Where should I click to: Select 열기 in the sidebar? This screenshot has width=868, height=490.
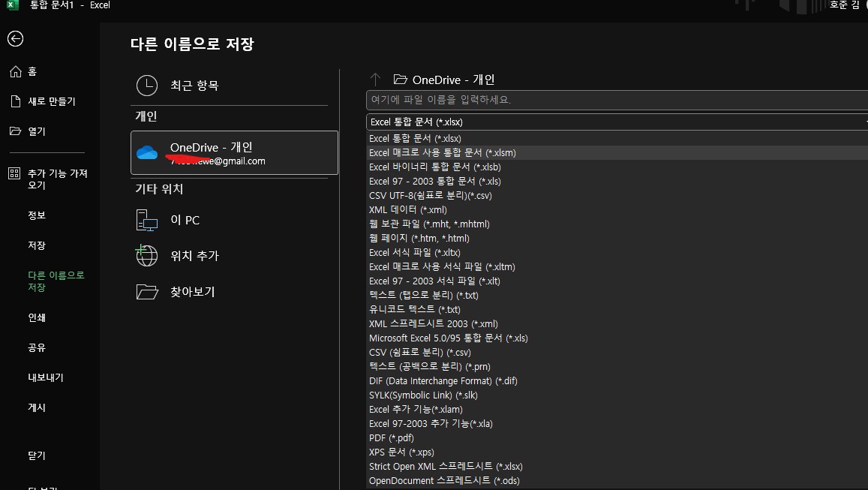[37, 131]
